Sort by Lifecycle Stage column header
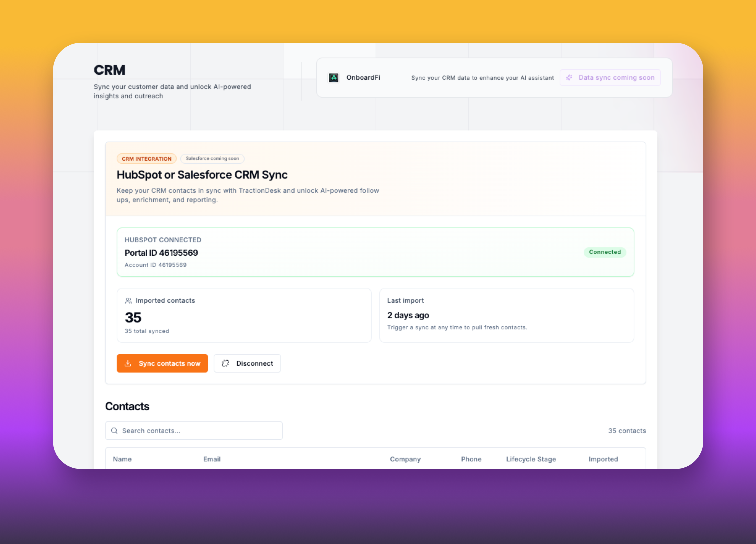The height and width of the screenshot is (544, 756). pyautogui.click(x=531, y=459)
